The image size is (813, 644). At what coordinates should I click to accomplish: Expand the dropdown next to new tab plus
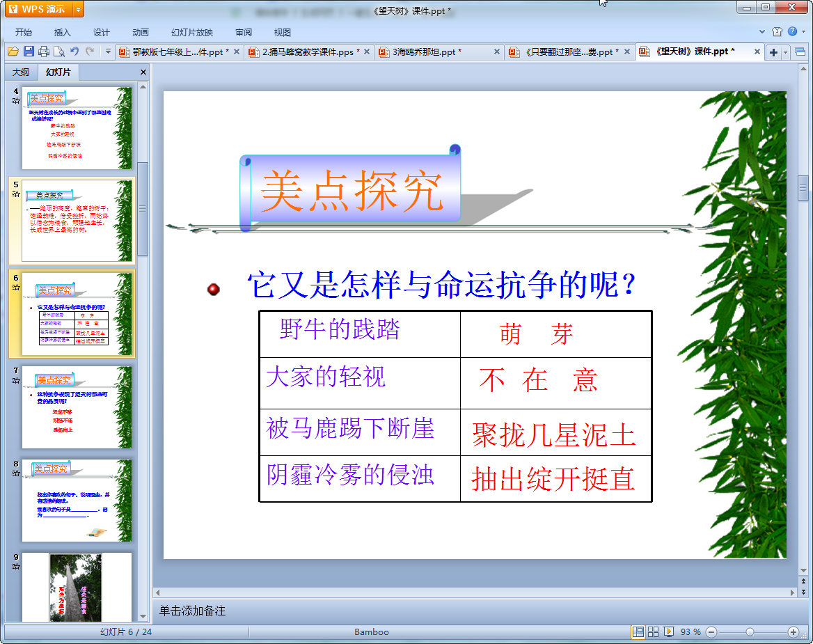point(786,52)
